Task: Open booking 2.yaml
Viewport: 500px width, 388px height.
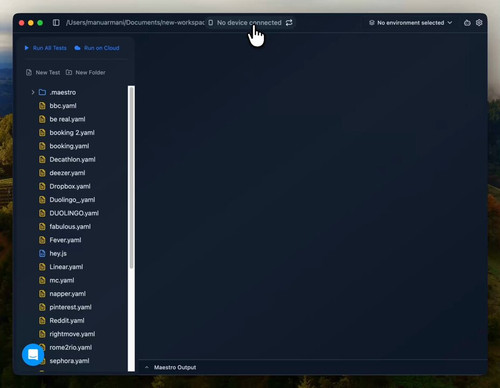Action: click(72, 133)
